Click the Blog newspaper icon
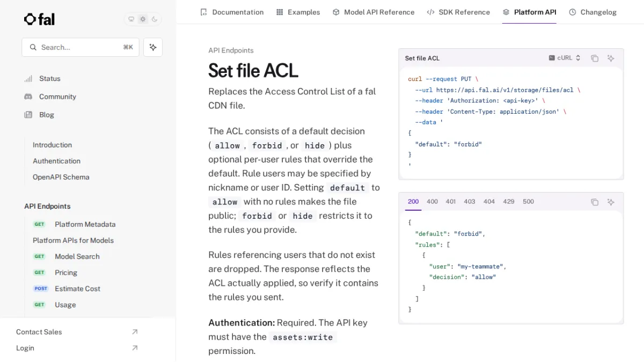This screenshot has width=644, height=362. 28,115
